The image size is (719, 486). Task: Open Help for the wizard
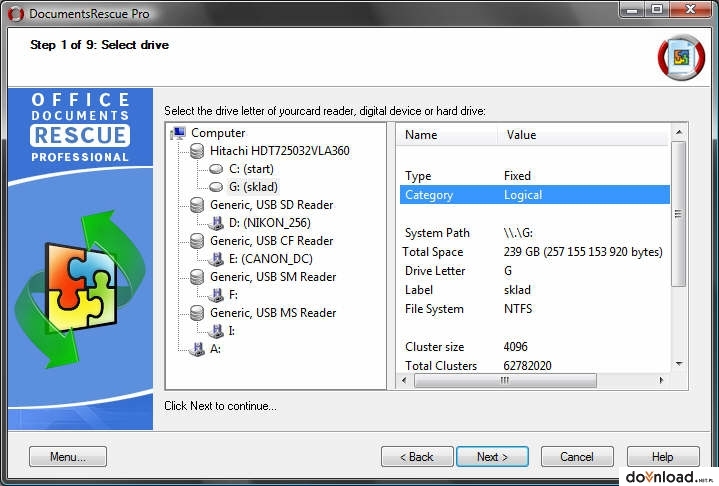point(663,457)
